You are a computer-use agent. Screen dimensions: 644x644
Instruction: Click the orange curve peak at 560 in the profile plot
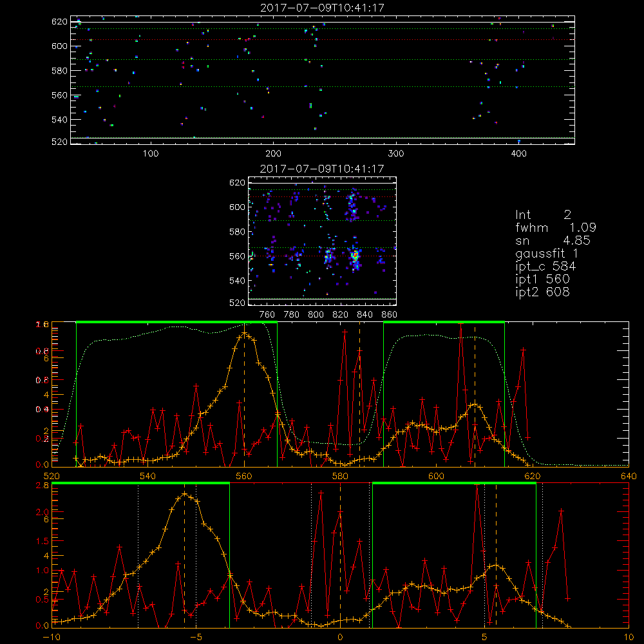pyautogui.click(x=244, y=334)
